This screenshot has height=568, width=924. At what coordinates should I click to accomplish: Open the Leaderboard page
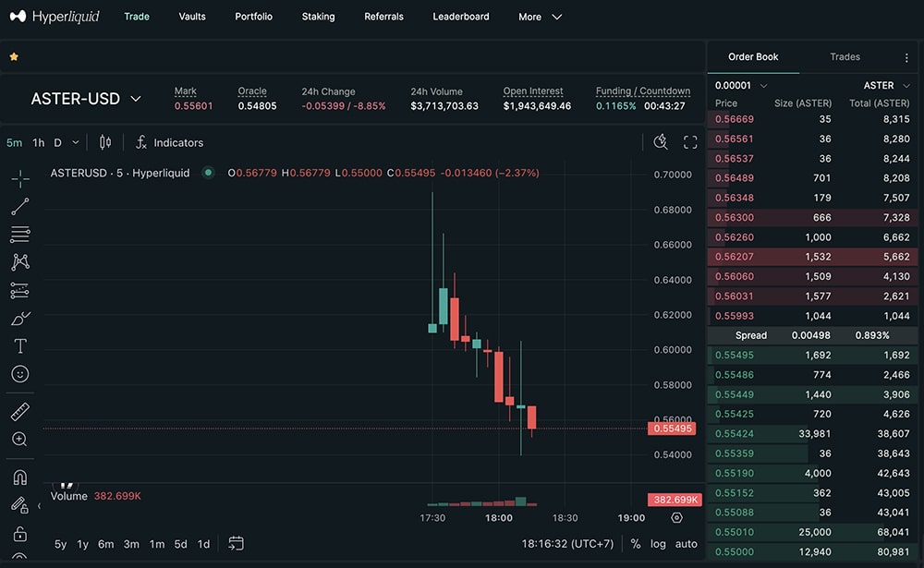point(461,17)
